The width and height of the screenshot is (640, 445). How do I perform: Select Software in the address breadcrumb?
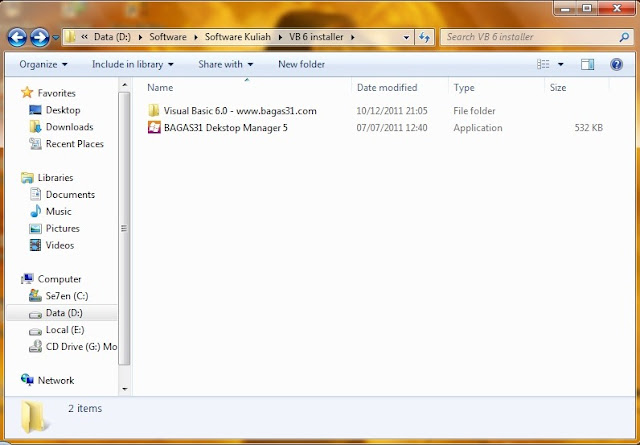168,37
